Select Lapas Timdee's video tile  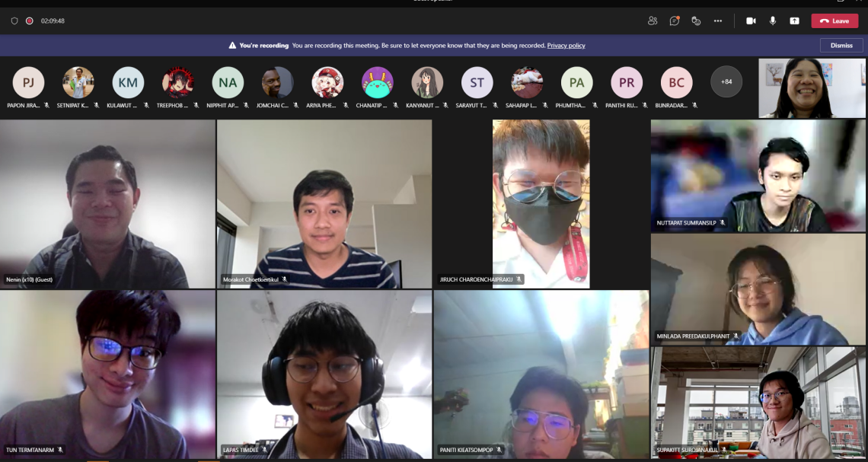pyautogui.click(x=324, y=374)
